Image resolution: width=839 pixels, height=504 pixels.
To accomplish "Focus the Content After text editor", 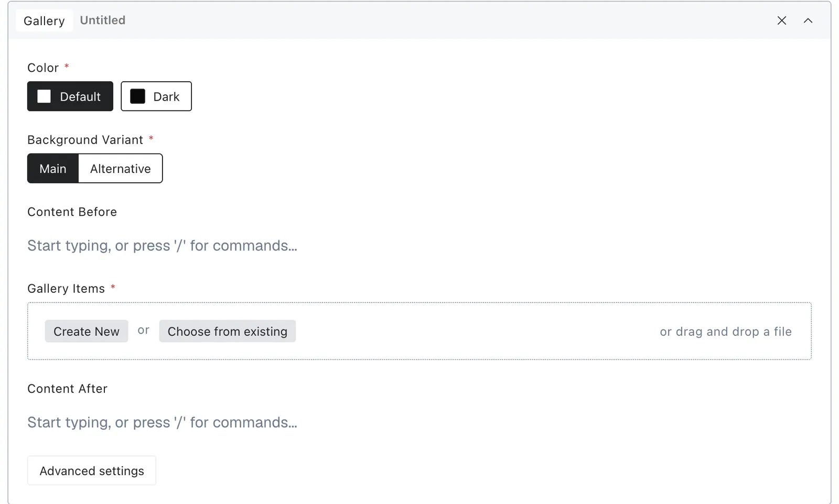I will (419, 422).
